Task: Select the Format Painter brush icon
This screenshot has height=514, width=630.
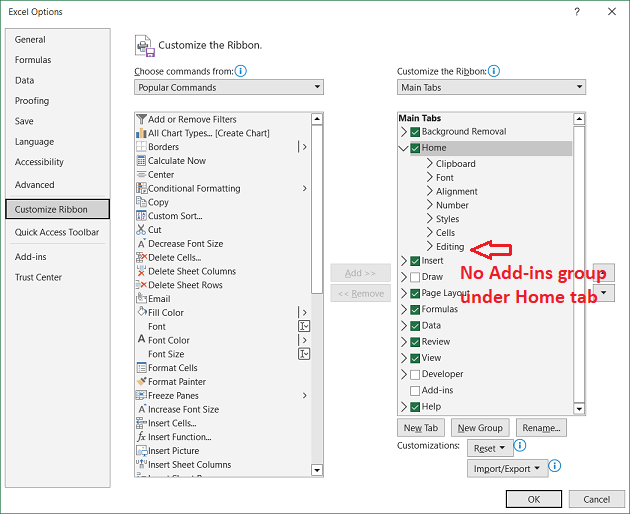Action: tap(141, 381)
